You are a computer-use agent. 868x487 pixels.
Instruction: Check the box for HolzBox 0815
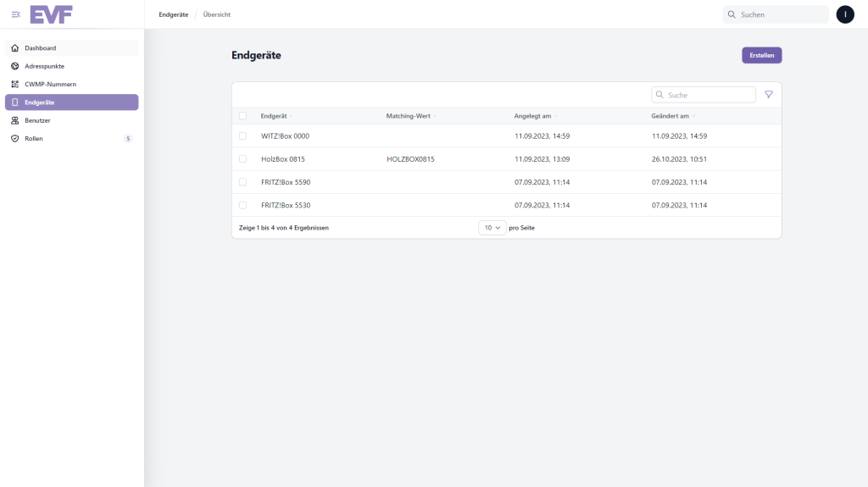pyautogui.click(x=242, y=158)
